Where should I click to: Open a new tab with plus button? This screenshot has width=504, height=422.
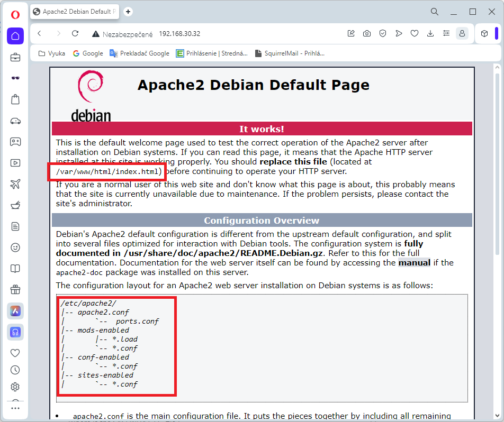pos(128,12)
